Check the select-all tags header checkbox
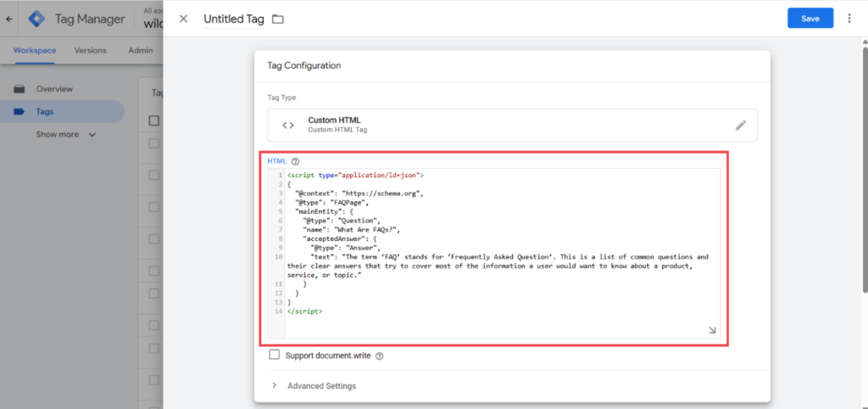Image resolution: width=868 pixels, height=409 pixels. (x=154, y=120)
